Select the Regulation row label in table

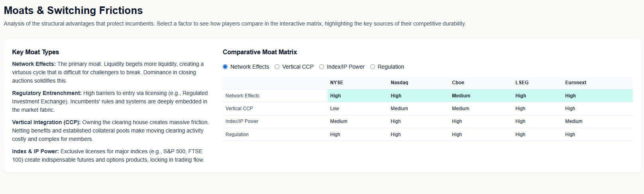coord(237,135)
